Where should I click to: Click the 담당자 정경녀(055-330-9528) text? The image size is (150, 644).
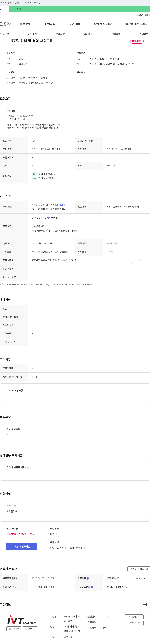43,587
